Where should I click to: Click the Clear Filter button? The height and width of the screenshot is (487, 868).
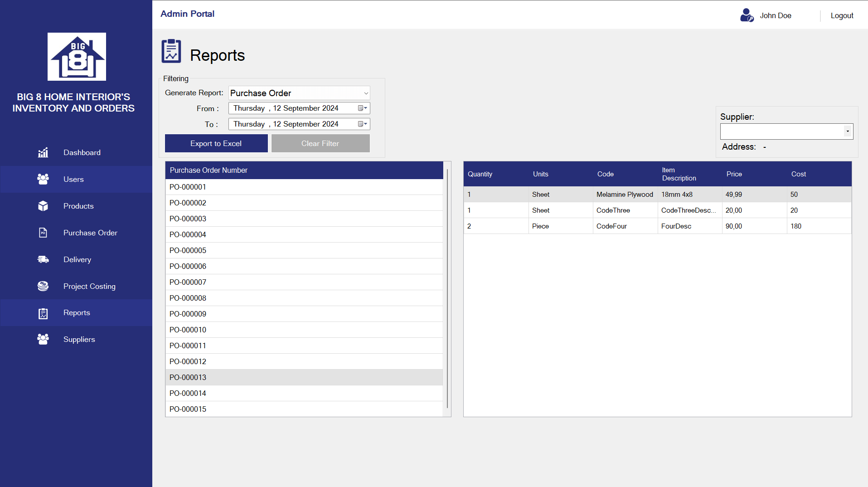coord(320,143)
